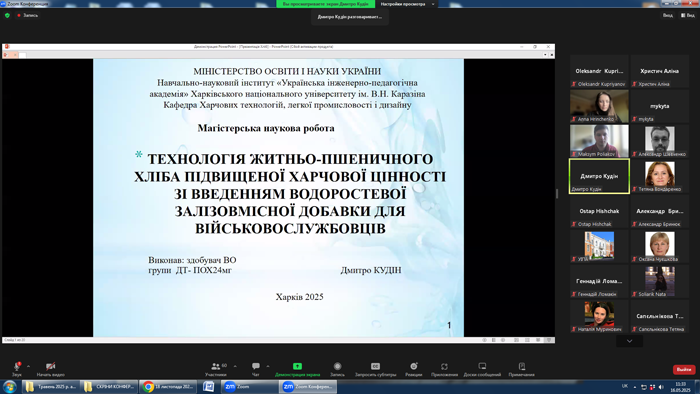Click Запросить субтитры CC button
The width and height of the screenshot is (700, 394).
pos(375,369)
